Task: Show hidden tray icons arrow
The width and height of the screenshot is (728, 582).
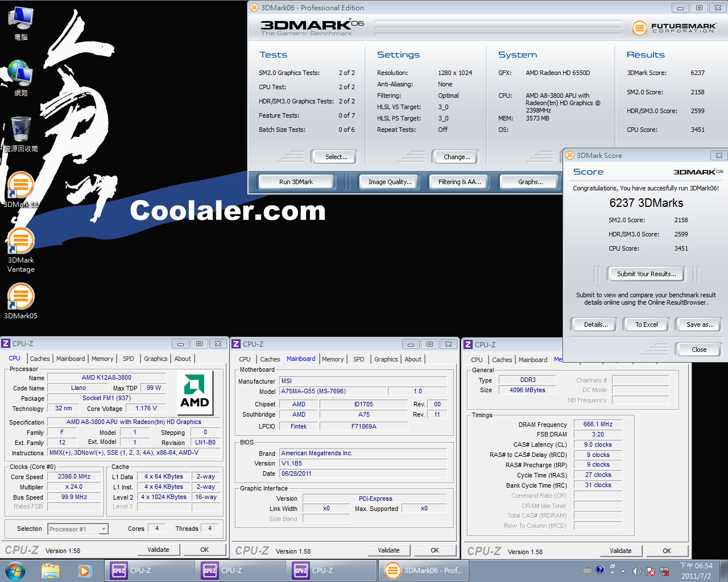Action: click(x=623, y=571)
